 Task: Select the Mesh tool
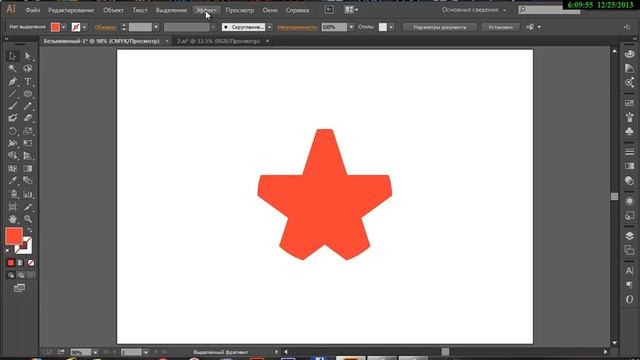click(12, 169)
